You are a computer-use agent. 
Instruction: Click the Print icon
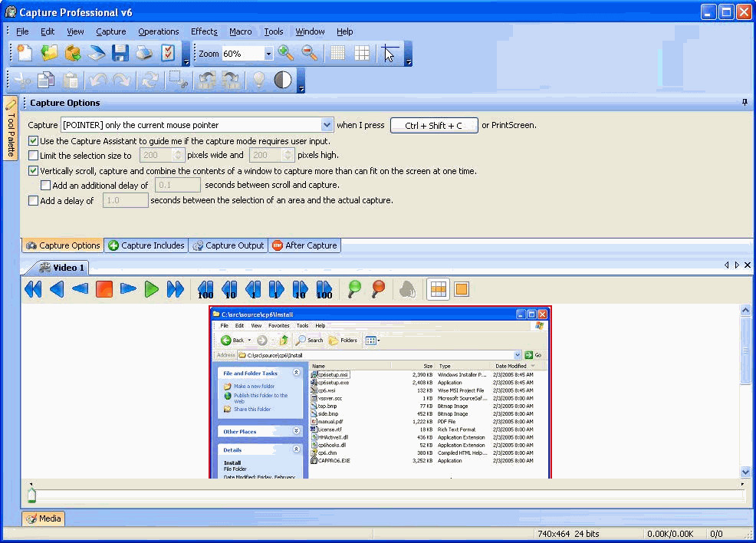tap(143, 53)
